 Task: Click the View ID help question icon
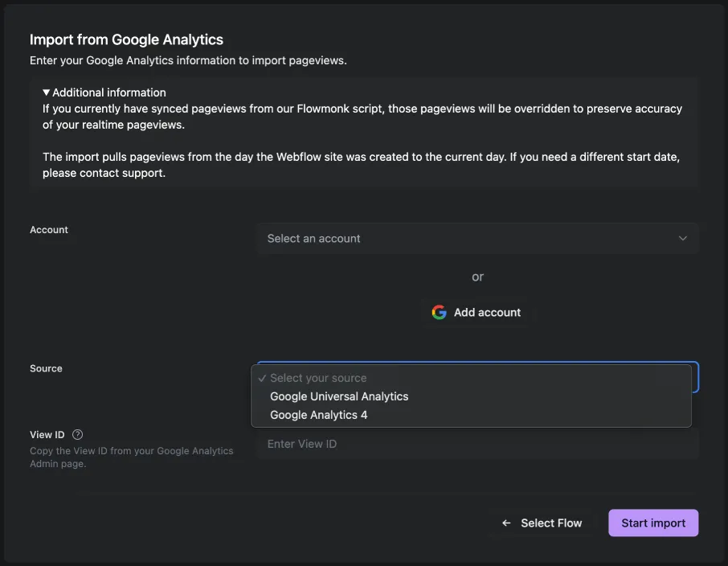77,434
